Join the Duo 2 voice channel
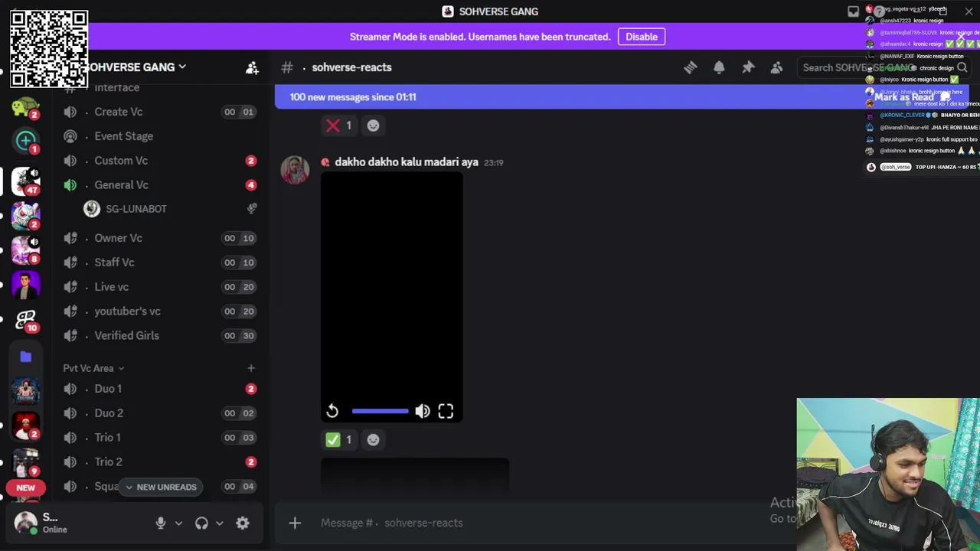The height and width of the screenshot is (551, 980). 159,413
